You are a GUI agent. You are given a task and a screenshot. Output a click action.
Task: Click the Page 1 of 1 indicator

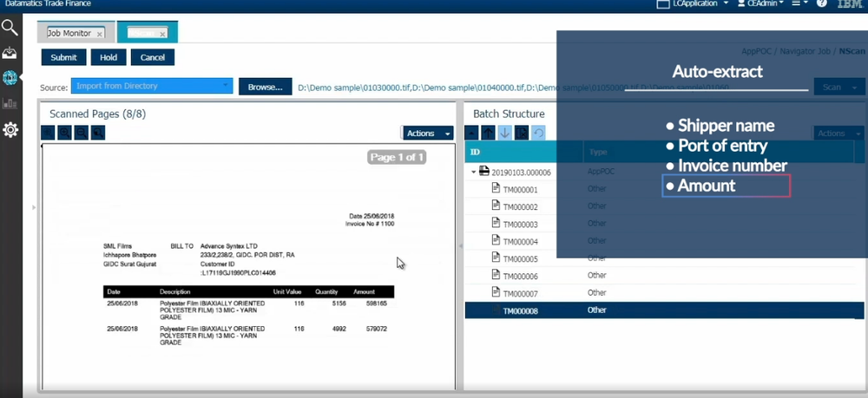[x=397, y=158]
